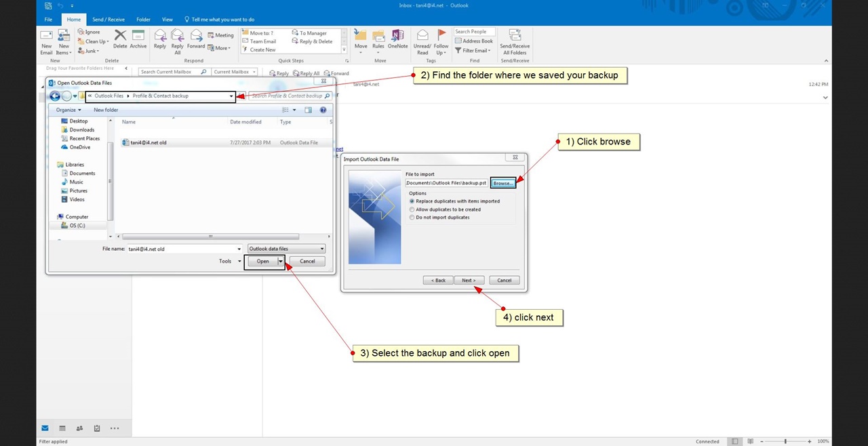This screenshot has width=868, height=446.
Task: Click the Unread/Read envelope icon
Action: click(x=422, y=36)
